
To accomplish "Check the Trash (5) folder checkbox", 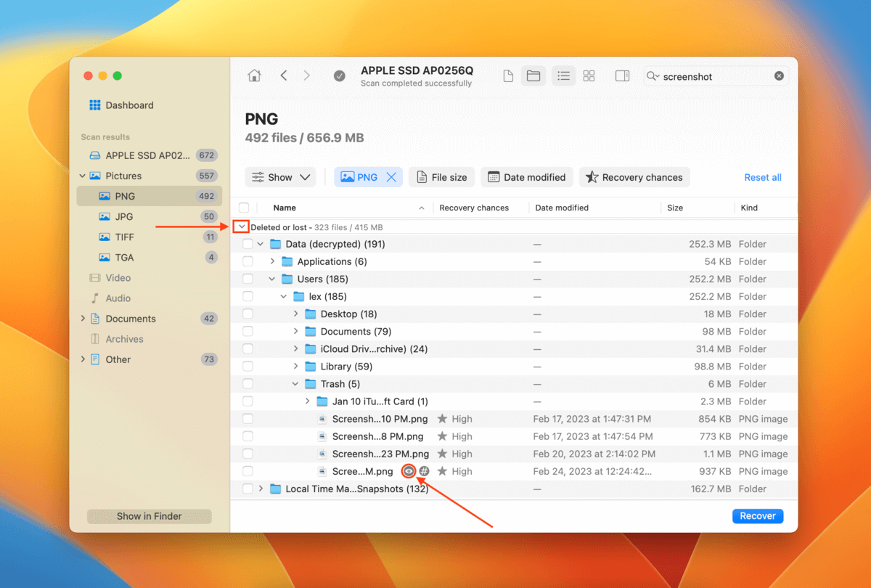I will click(x=248, y=384).
